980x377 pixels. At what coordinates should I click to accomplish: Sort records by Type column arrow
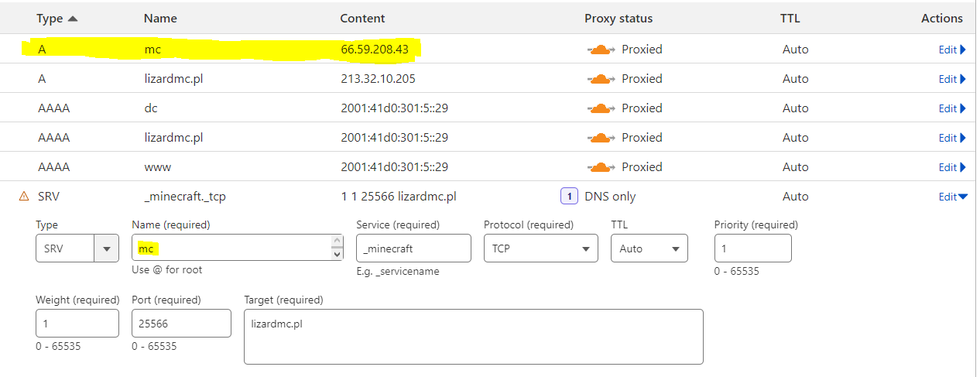(73, 19)
